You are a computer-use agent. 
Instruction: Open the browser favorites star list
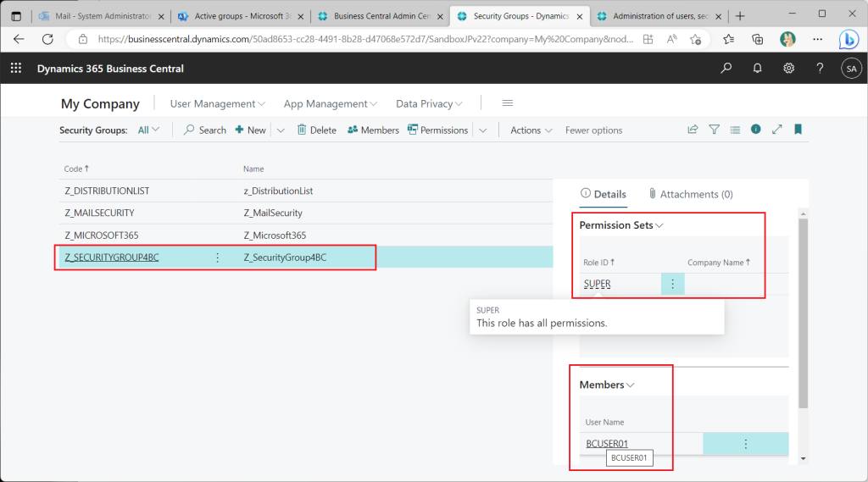(728, 39)
